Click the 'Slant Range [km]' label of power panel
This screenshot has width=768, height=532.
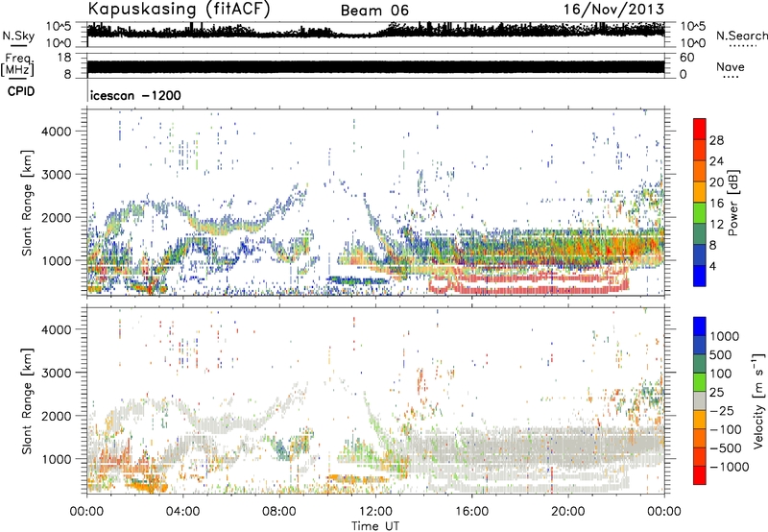click(27, 203)
